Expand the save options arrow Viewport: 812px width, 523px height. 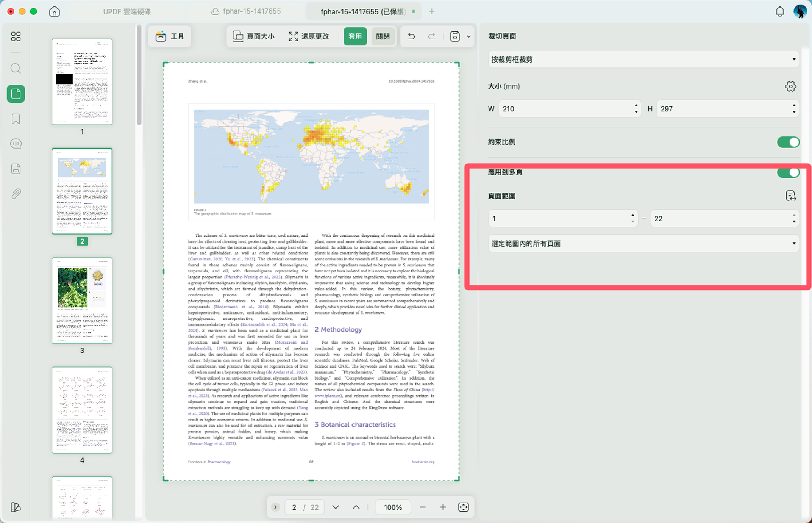[468, 36]
